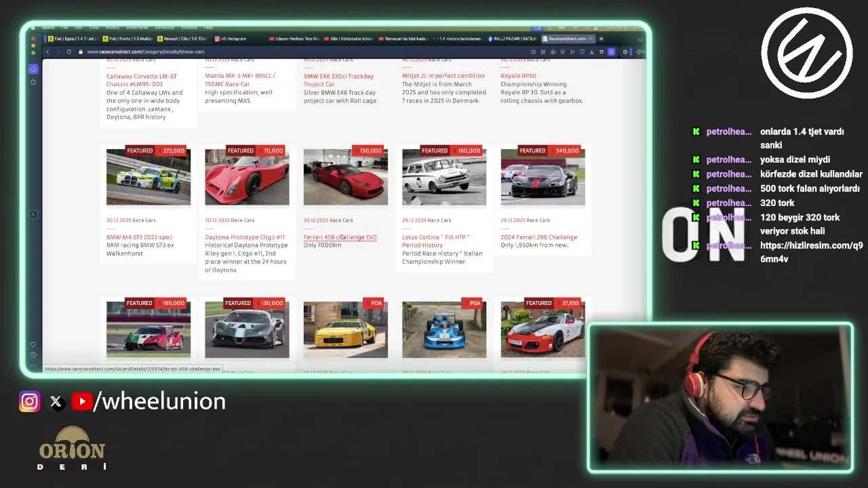Open Mitjet 2L in perfect condition listing
The image size is (868, 488).
pyautogui.click(x=443, y=76)
